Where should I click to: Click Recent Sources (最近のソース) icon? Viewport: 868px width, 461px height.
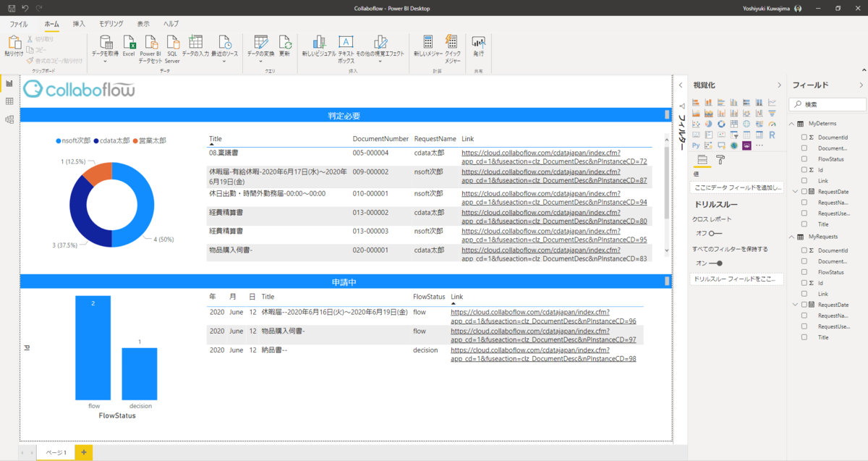point(224,42)
